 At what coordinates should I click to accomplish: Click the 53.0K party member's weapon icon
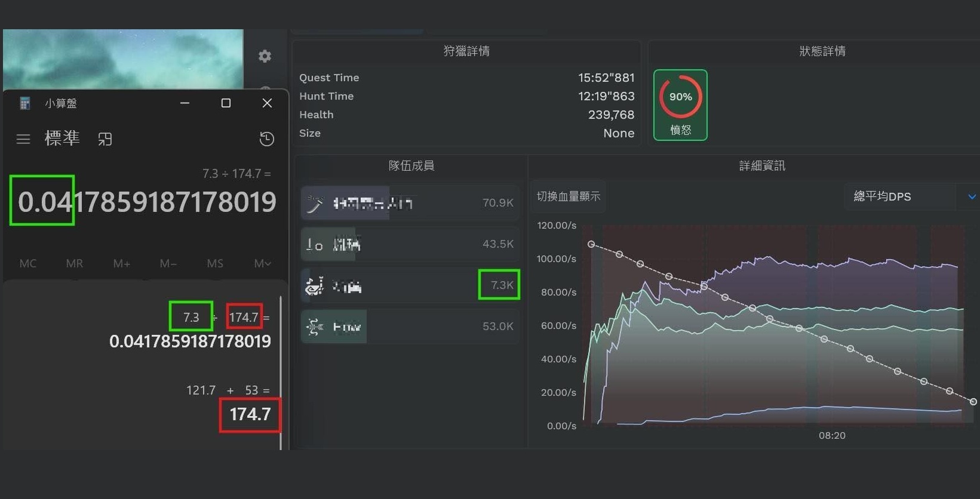click(x=315, y=326)
